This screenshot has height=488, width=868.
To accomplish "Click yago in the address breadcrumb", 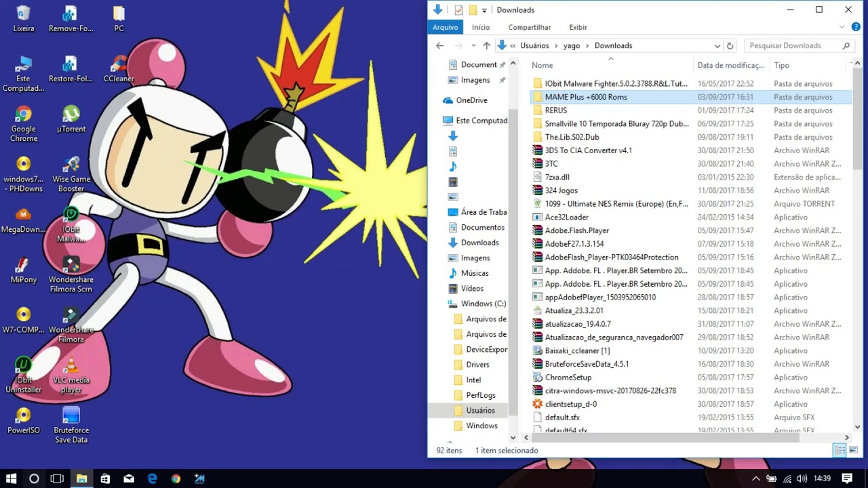I will (x=572, y=45).
